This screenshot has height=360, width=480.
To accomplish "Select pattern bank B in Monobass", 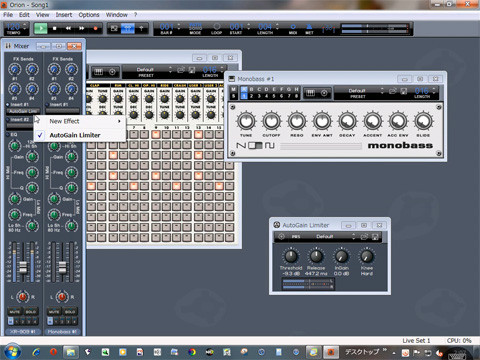I will 251,89.
